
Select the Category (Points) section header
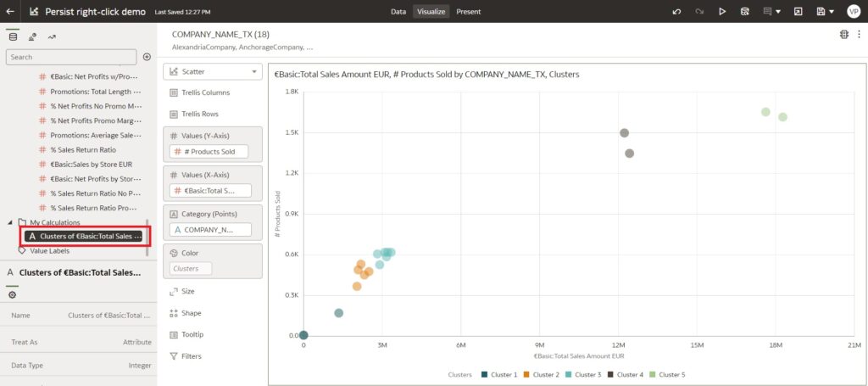tap(209, 214)
